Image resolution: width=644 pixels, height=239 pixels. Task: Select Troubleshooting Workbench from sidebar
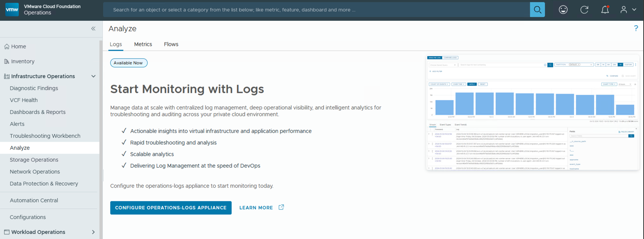(x=45, y=136)
